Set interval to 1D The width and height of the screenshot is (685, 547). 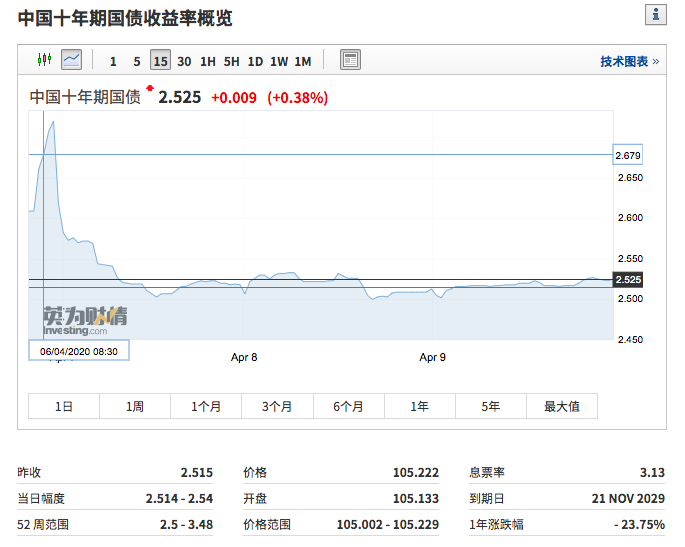(255, 61)
